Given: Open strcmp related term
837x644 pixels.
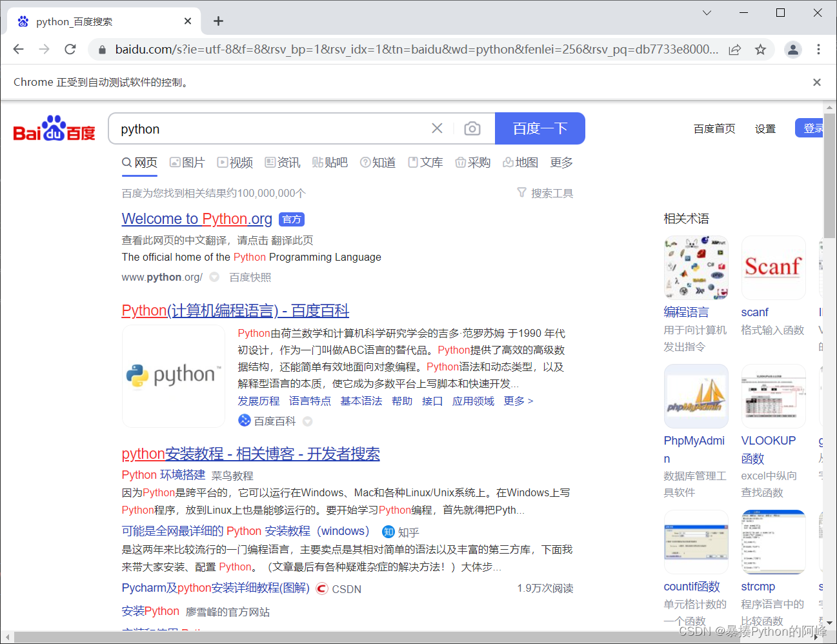Looking at the screenshot, I should 758,587.
